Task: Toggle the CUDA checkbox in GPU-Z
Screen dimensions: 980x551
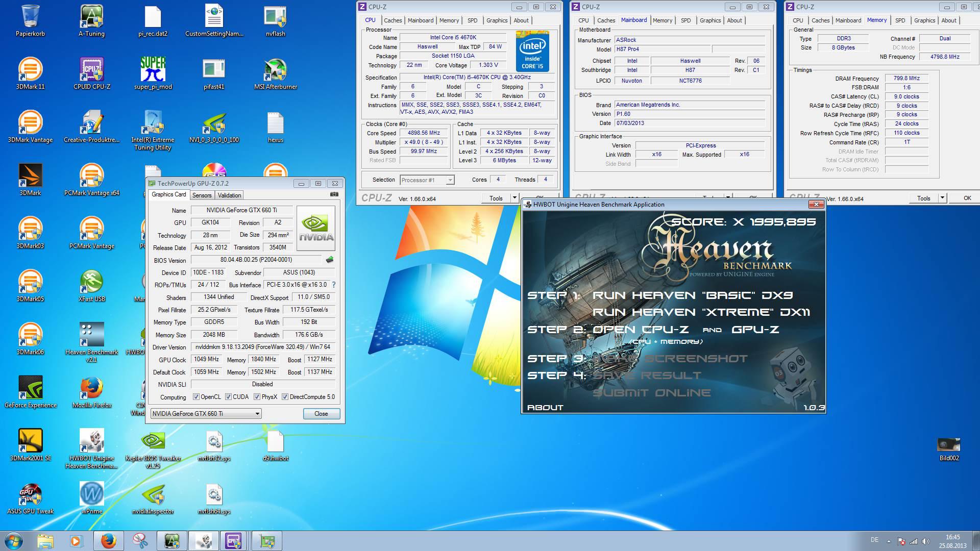Action: click(x=228, y=397)
